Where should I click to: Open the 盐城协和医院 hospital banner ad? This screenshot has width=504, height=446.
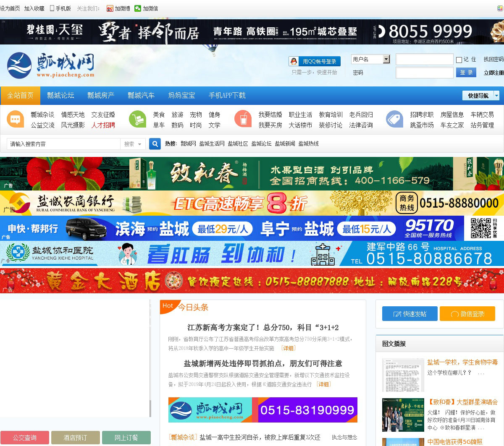pos(252,253)
